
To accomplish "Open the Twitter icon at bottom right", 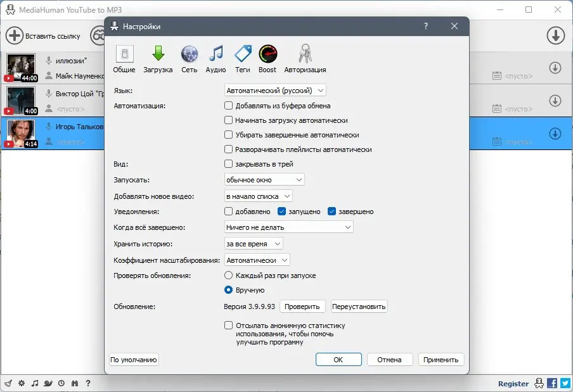I will pos(565,383).
